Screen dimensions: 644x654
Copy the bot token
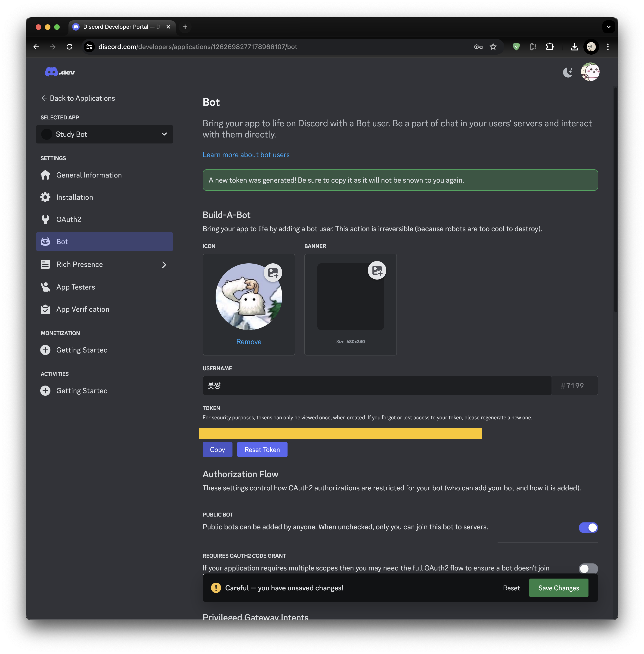pos(217,449)
